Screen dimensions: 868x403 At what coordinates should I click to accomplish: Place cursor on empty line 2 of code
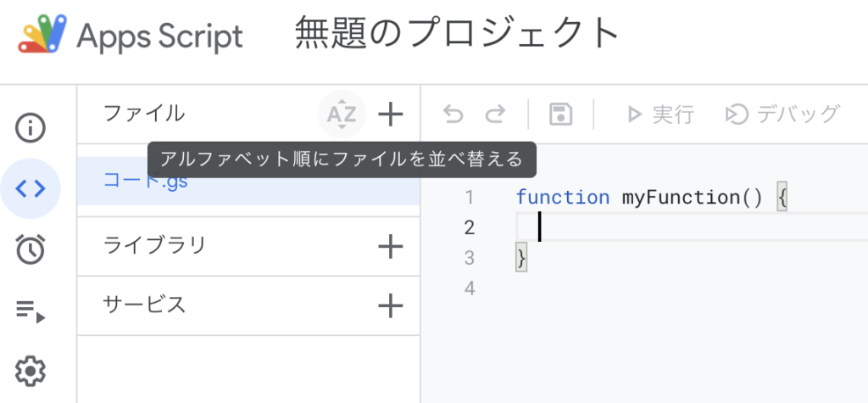coord(692,227)
